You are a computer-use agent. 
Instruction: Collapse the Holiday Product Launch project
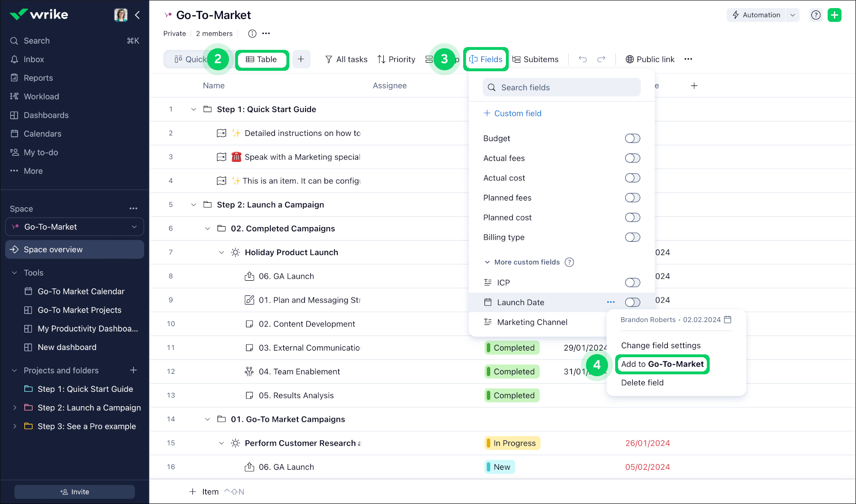point(221,252)
